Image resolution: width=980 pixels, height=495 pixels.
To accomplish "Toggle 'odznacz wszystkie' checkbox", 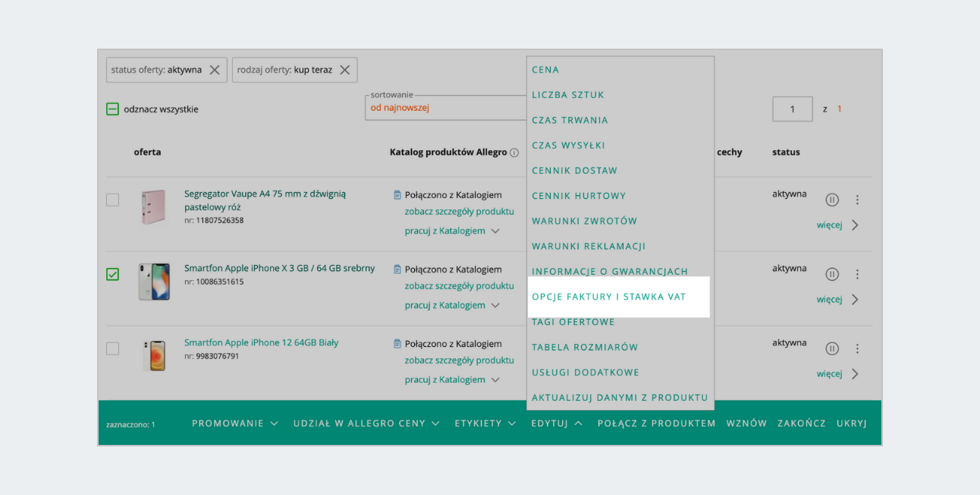I will 112,109.
